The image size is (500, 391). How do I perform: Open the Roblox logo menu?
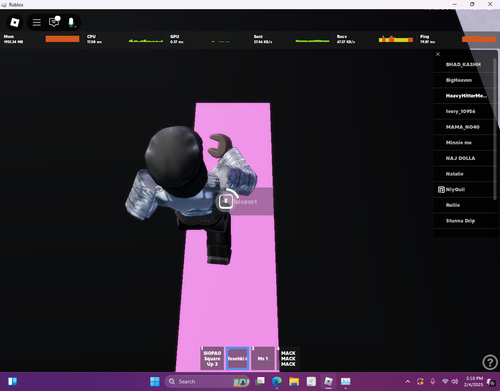tap(15, 22)
